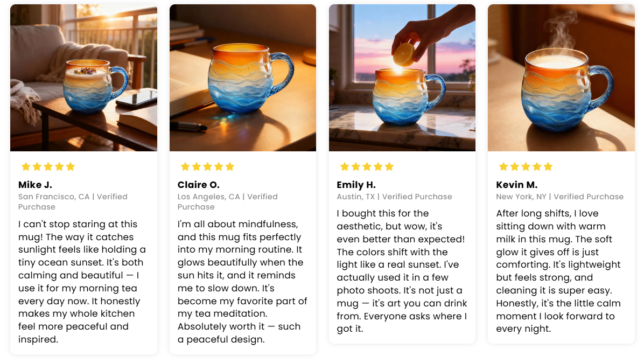Viewport: 644px width, 363px height.
Task: Select the last star on Kevin M.'s review
Action: 548,166
